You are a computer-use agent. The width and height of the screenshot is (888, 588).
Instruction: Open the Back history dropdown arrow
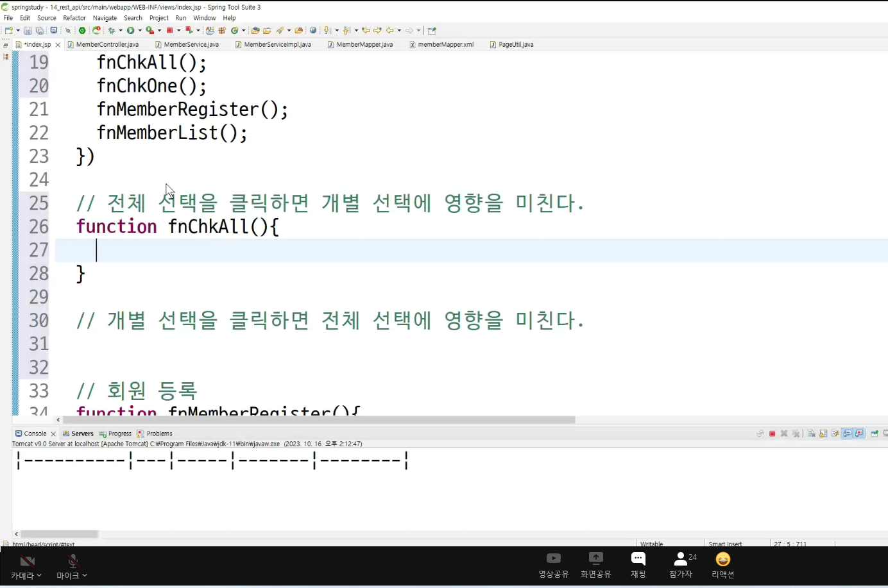(x=399, y=30)
